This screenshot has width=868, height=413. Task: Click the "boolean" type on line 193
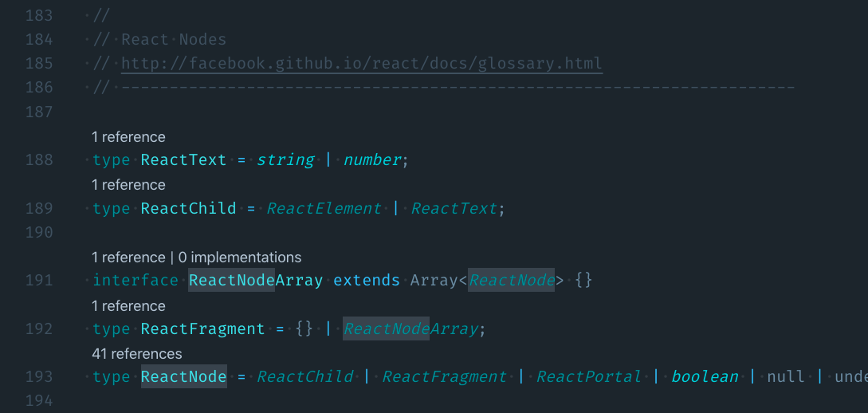[x=705, y=376]
